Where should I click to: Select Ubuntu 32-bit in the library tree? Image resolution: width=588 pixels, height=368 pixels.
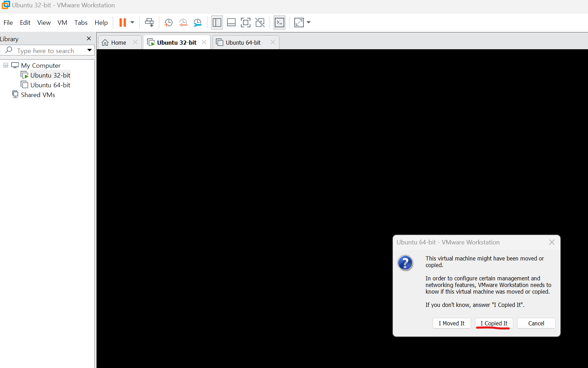pyautogui.click(x=50, y=75)
